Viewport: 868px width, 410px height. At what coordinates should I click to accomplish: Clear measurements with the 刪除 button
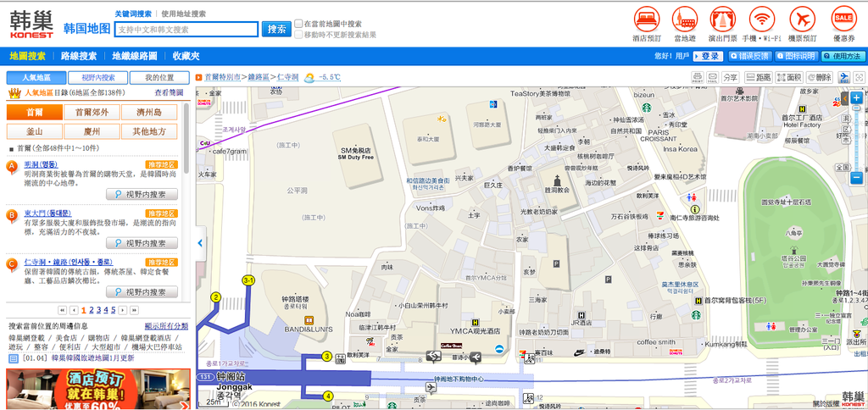pos(820,77)
